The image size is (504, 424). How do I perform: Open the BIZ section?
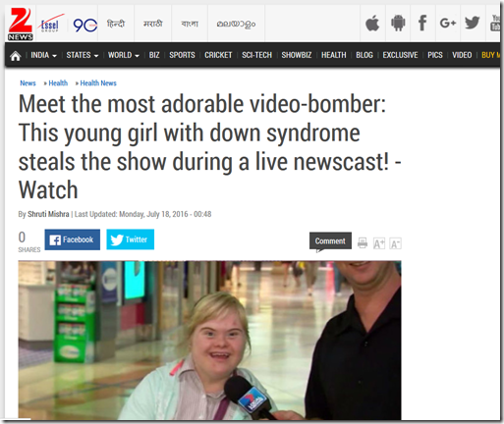tap(154, 55)
